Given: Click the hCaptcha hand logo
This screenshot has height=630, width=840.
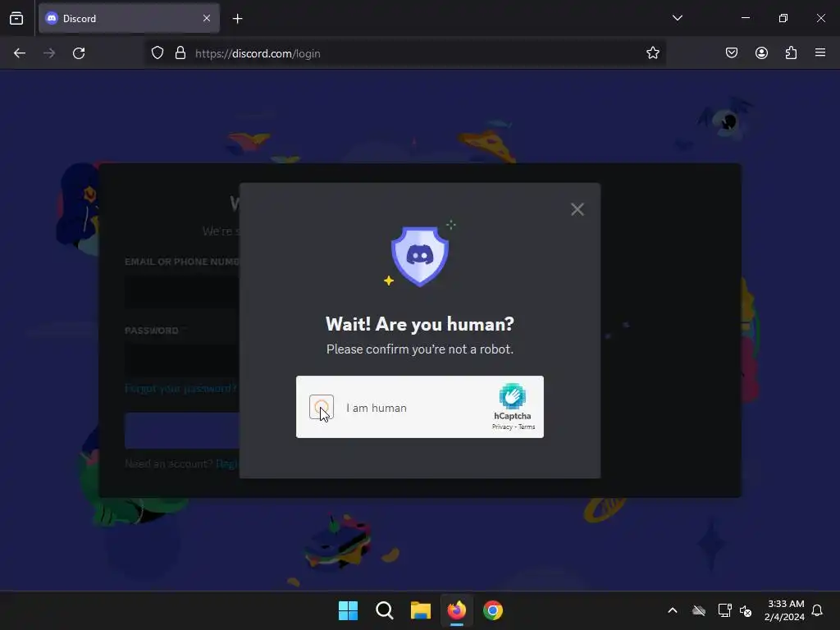Looking at the screenshot, I should (x=512, y=396).
